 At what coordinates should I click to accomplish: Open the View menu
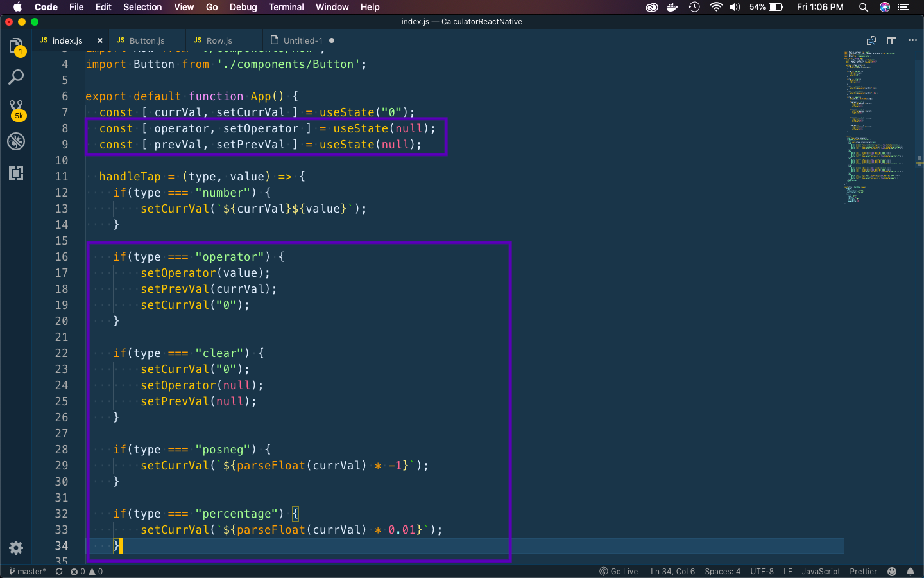pos(184,7)
